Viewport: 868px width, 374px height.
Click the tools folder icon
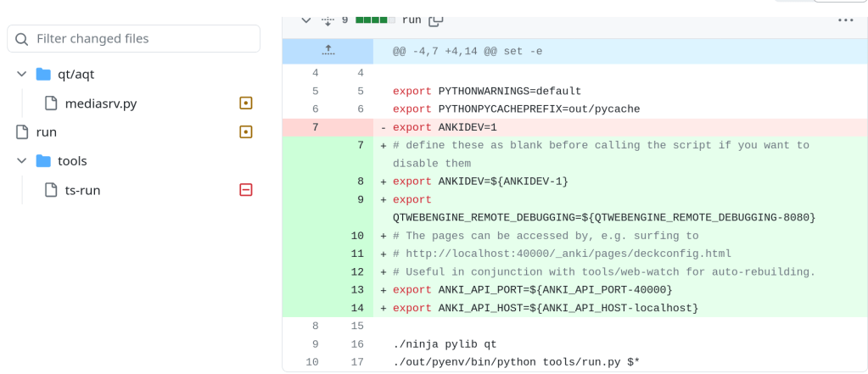point(43,161)
